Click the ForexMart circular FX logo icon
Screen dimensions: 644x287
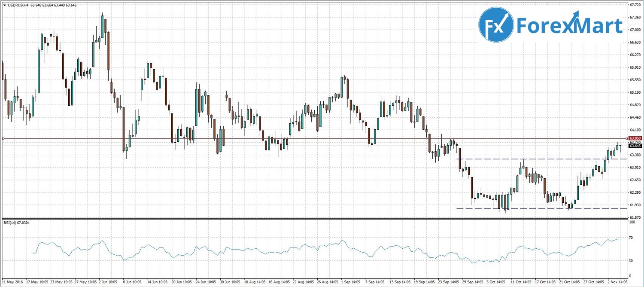(496, 25)
